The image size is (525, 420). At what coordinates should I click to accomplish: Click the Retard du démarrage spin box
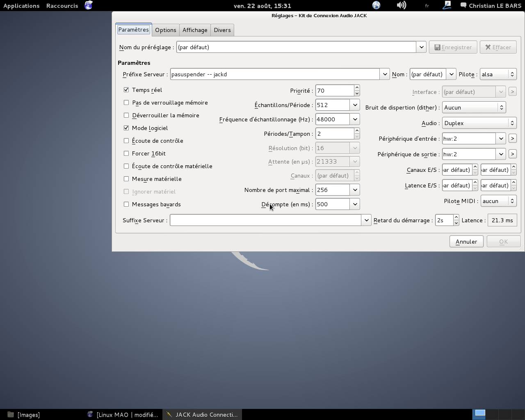447,220
